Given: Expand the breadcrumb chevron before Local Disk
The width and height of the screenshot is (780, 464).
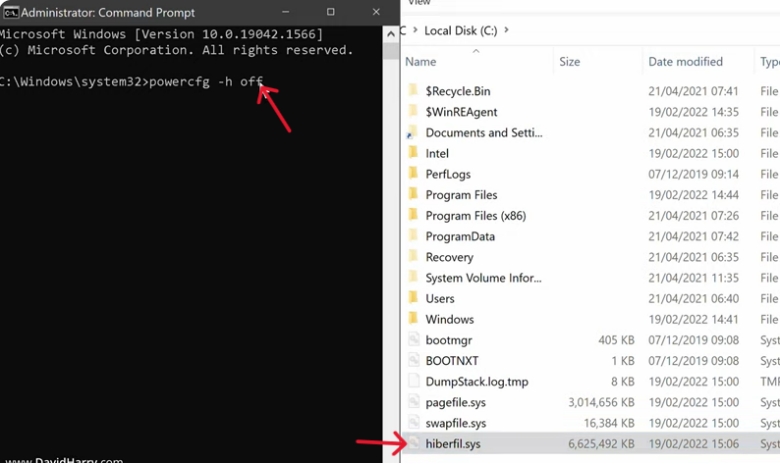Looking at the screenshot, I should (403, 30).
